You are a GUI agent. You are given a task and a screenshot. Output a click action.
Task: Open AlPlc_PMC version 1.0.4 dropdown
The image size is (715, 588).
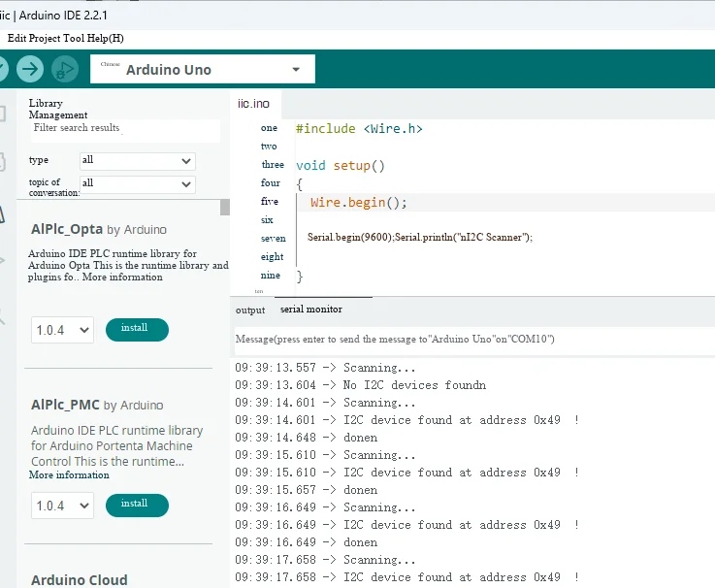pos(62,506)
